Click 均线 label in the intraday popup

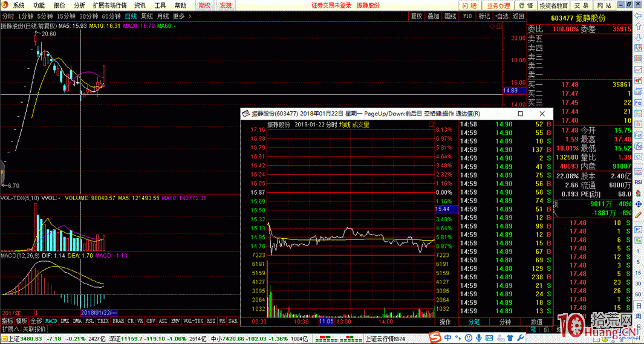click(345, 125)
